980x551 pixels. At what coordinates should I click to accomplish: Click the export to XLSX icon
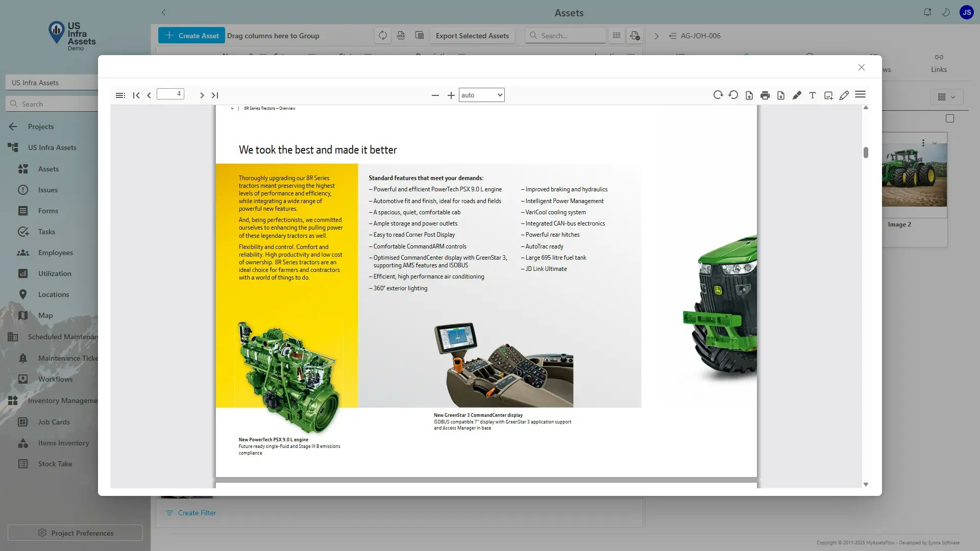coord(401,36)
